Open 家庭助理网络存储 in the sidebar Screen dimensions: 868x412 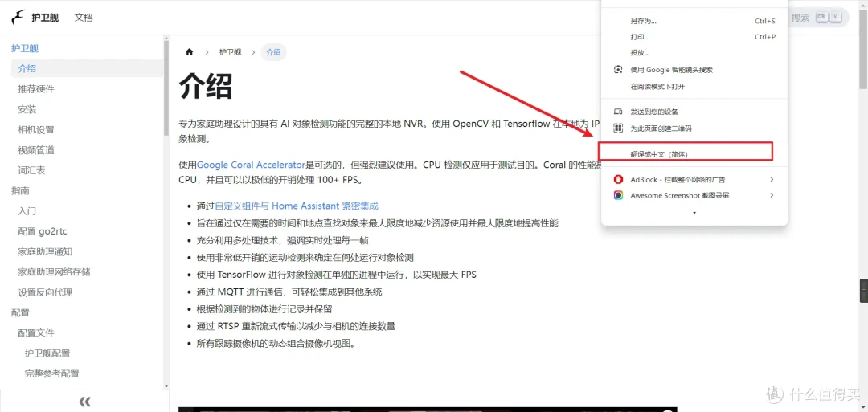pos(55,272)
